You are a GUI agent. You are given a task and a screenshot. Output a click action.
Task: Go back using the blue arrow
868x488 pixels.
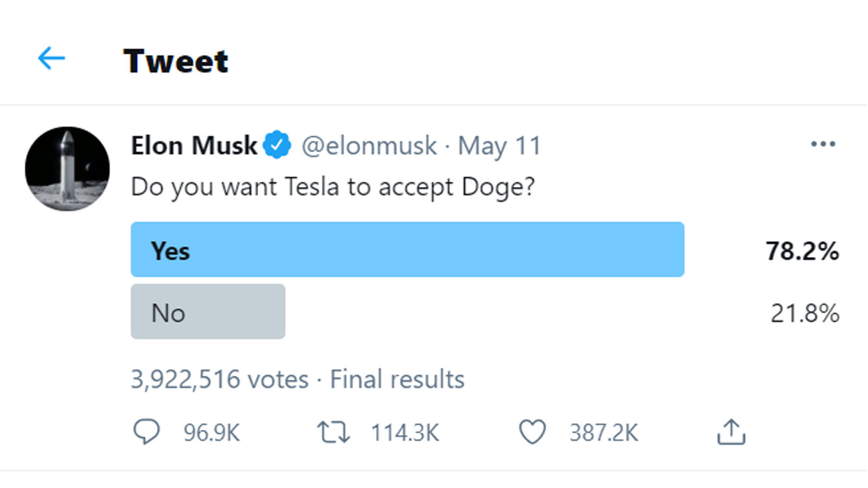pyautogui.click(x=52, y=58)
